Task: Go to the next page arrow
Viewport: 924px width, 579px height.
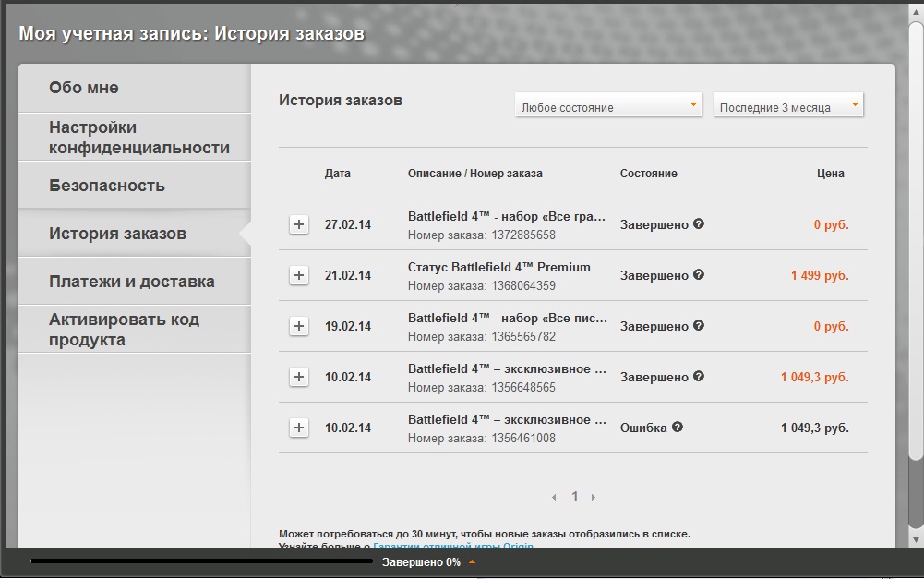Action: [594, 497]
